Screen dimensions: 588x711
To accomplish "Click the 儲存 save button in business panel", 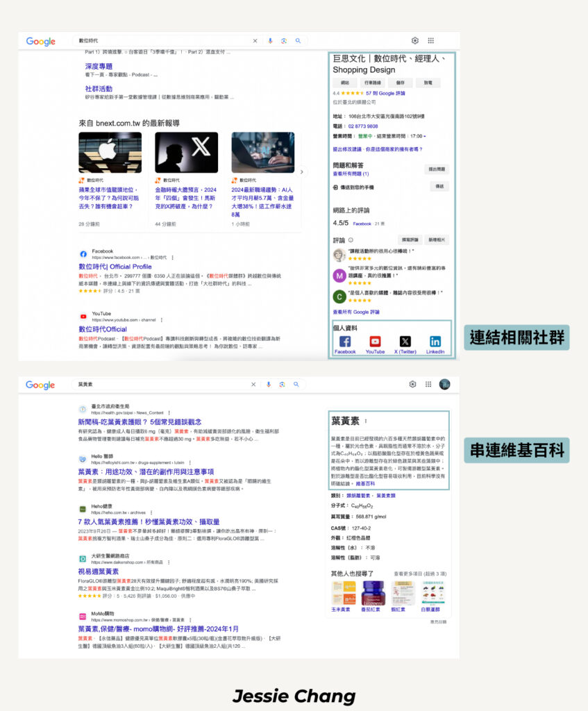I will pyautogui.click(x=401, y=83).
